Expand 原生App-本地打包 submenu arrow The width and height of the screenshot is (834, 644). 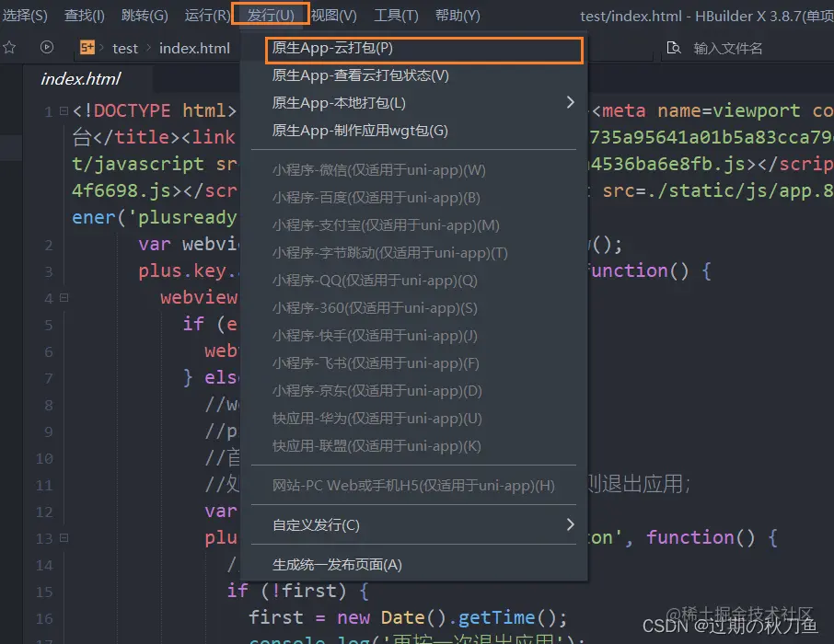[570, 102]
